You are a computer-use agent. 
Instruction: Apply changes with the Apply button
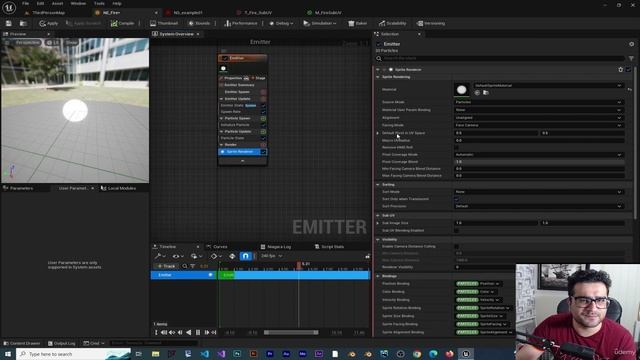[x=49, y=24]
